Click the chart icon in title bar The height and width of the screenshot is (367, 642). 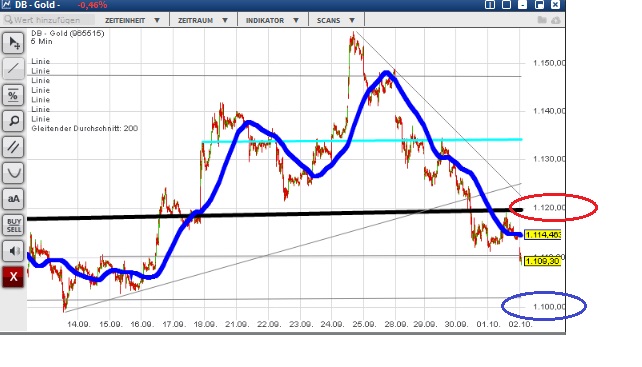pos(6,5)
